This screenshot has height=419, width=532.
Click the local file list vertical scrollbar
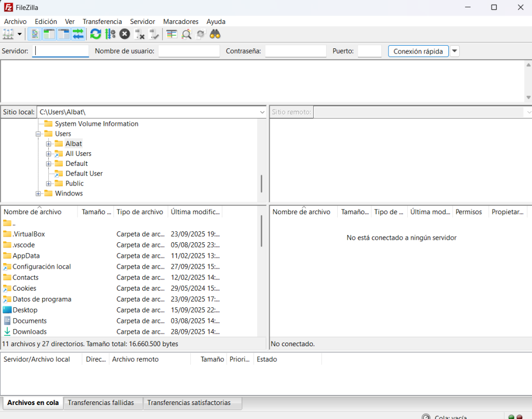tap(261, 231)
